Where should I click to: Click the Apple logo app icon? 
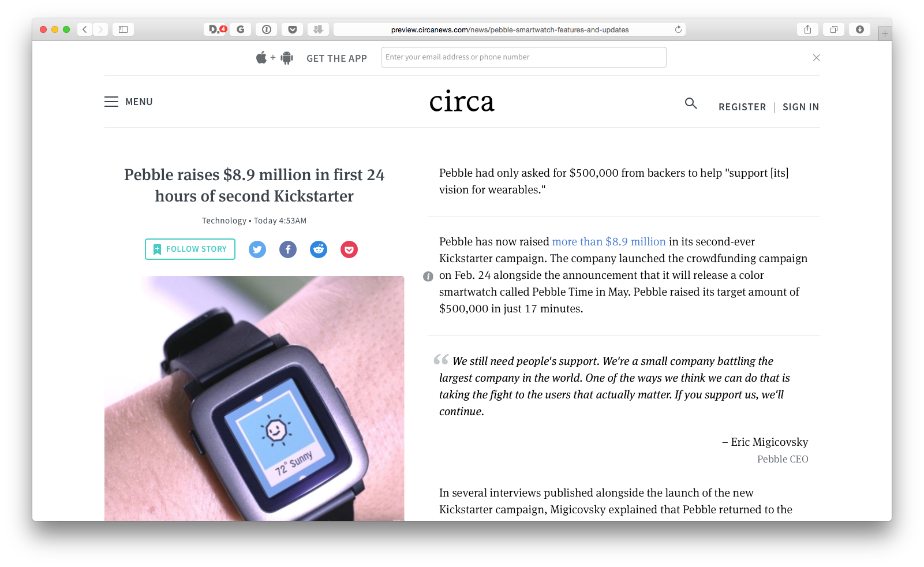(x=261, y=57)
